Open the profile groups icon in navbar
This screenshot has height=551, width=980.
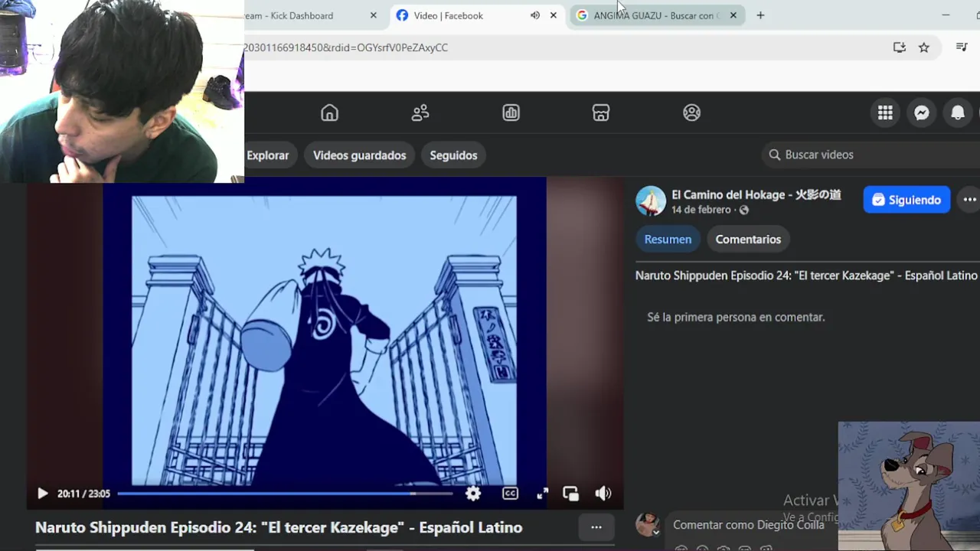point(691,113)
